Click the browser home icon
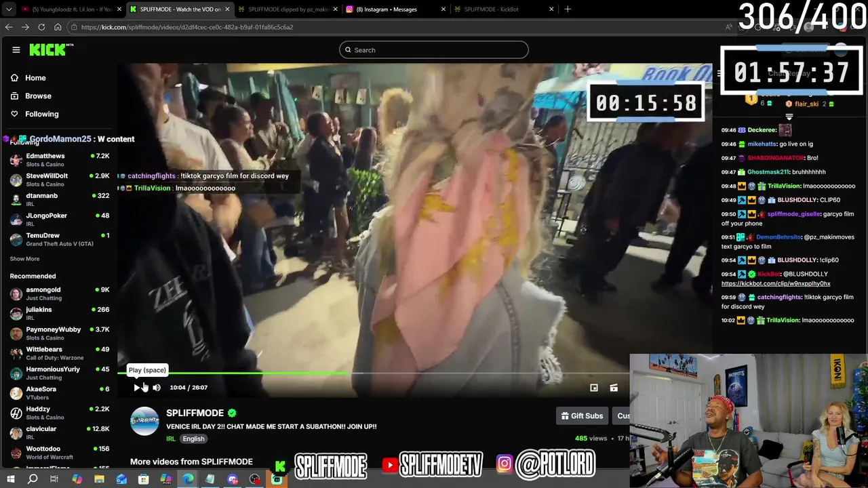Viewport: 868px width, 488px height. tap(58, 27)
